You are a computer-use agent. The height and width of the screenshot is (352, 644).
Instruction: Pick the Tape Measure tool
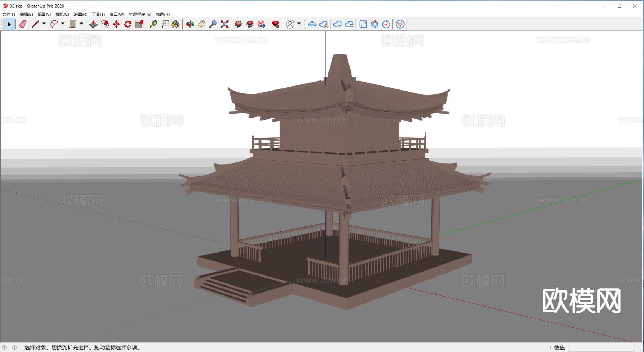coord(154,24)
